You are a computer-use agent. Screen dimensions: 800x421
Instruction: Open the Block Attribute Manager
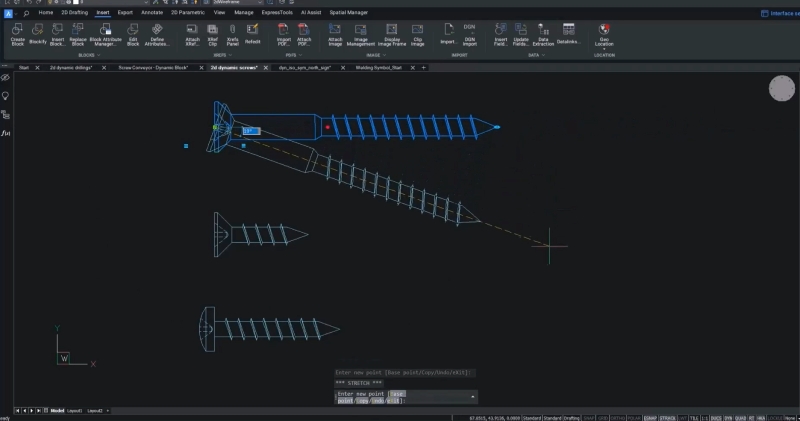(x=105, y=35)
